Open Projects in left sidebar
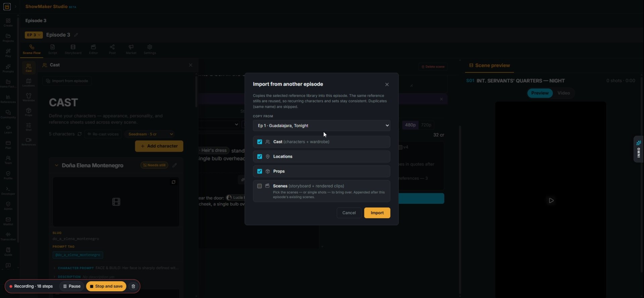Viewport: 644px width, 298px height. (8, 38)
